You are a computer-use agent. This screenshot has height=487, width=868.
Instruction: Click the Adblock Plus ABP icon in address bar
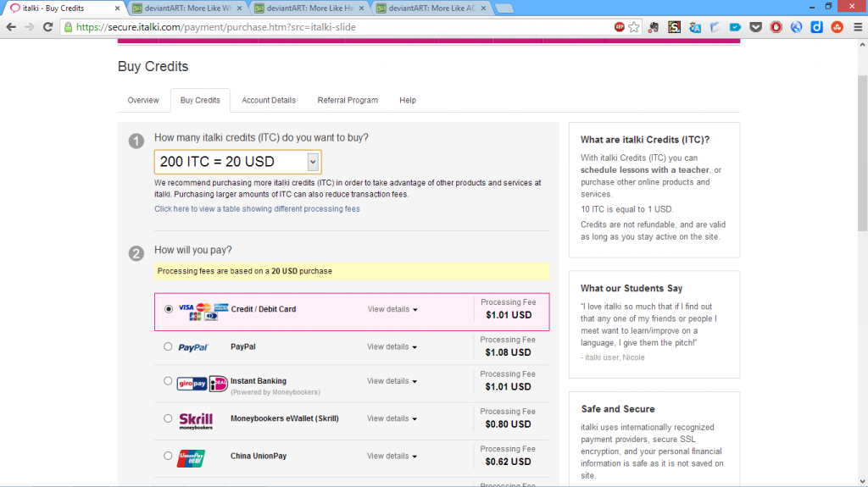620,27
